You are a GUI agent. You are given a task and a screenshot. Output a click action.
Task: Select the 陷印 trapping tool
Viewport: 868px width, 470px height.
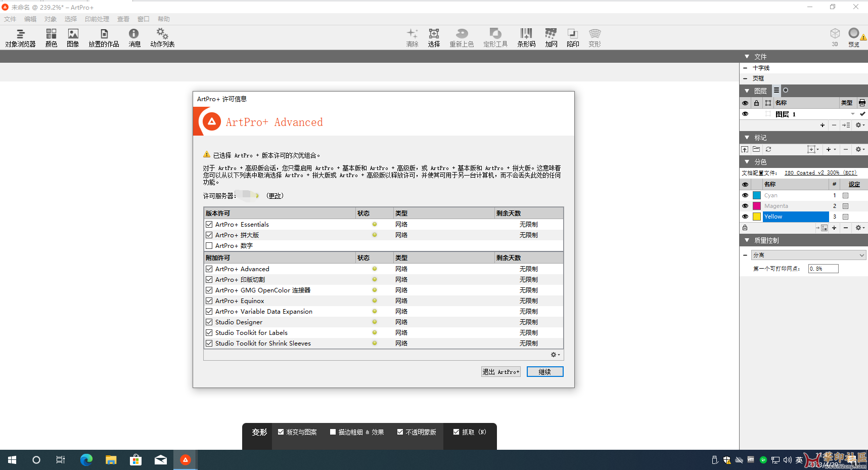pyautogui.click(x=573, y=38)
